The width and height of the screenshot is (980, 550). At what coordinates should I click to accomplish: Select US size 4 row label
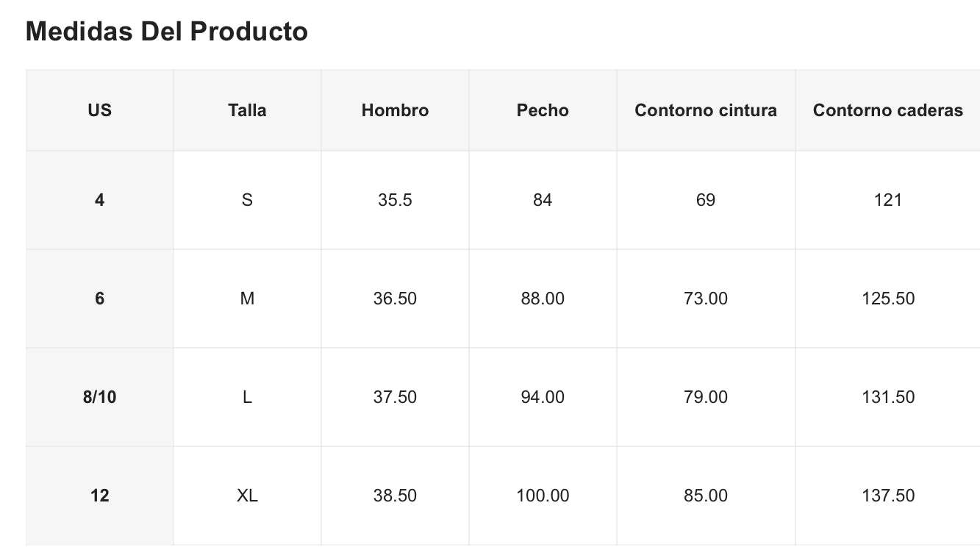(99, 200)
